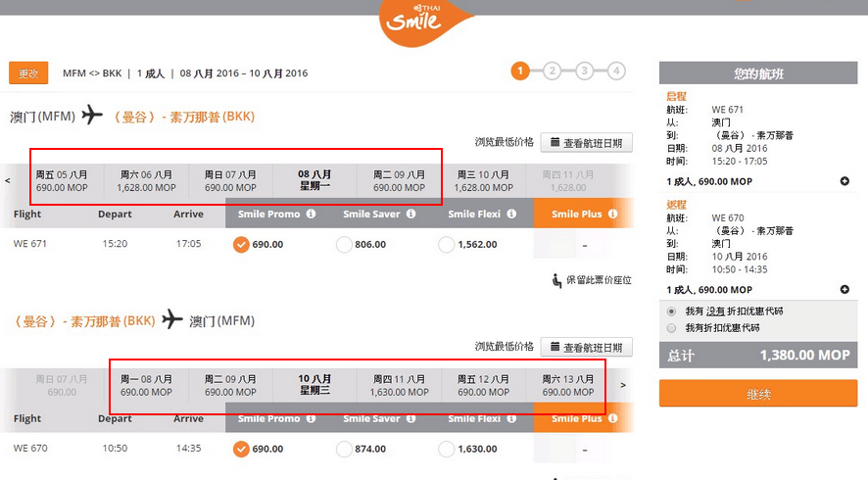
Task: Open Smile Plus info icon for outbound
Action: 613,214
